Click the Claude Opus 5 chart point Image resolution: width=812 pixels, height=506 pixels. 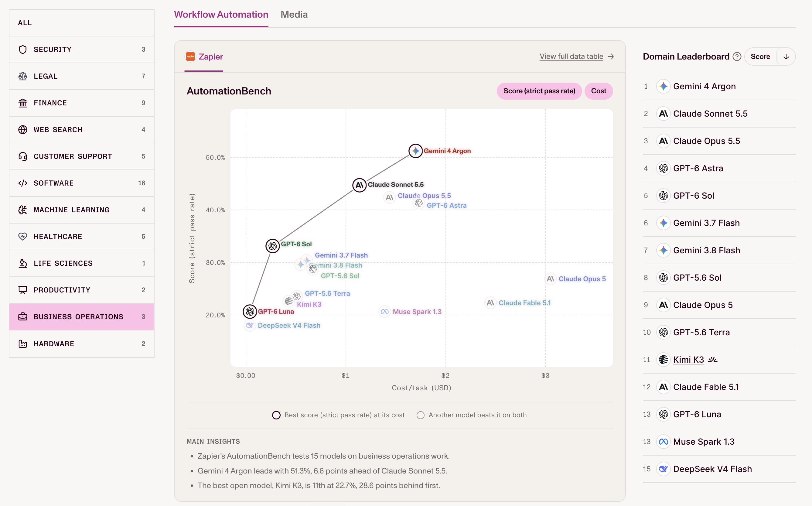tap(550, 279)
